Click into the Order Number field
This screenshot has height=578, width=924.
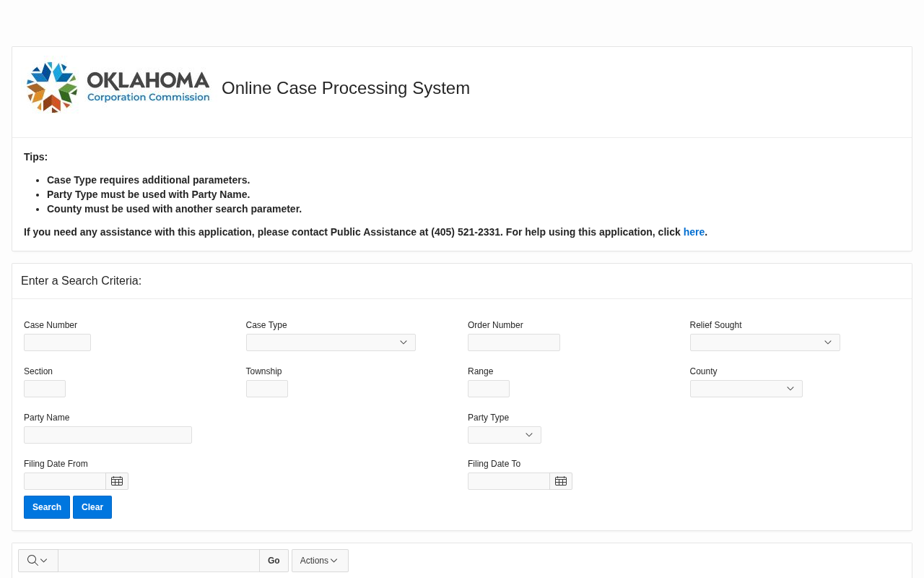[513, 342]
